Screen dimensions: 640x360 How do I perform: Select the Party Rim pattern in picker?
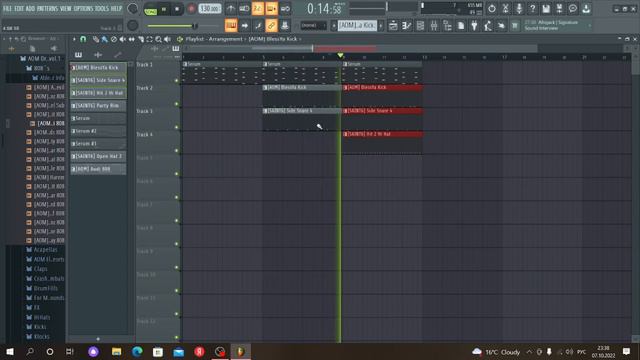(98, 106)
